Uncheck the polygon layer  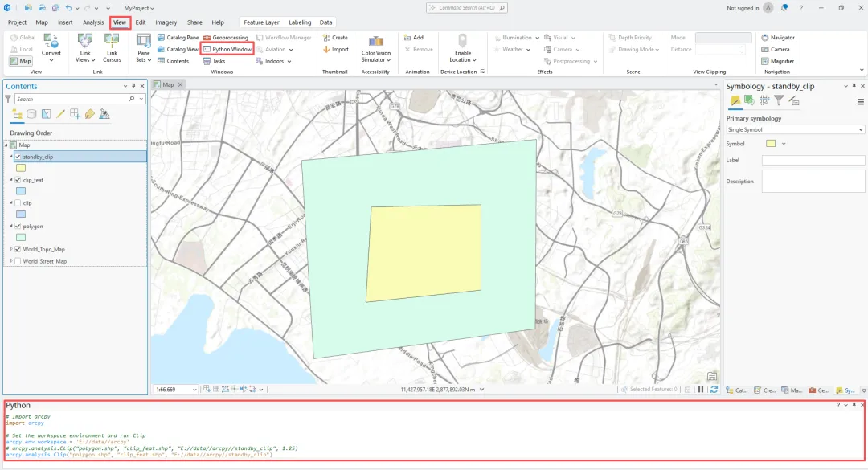18,227
